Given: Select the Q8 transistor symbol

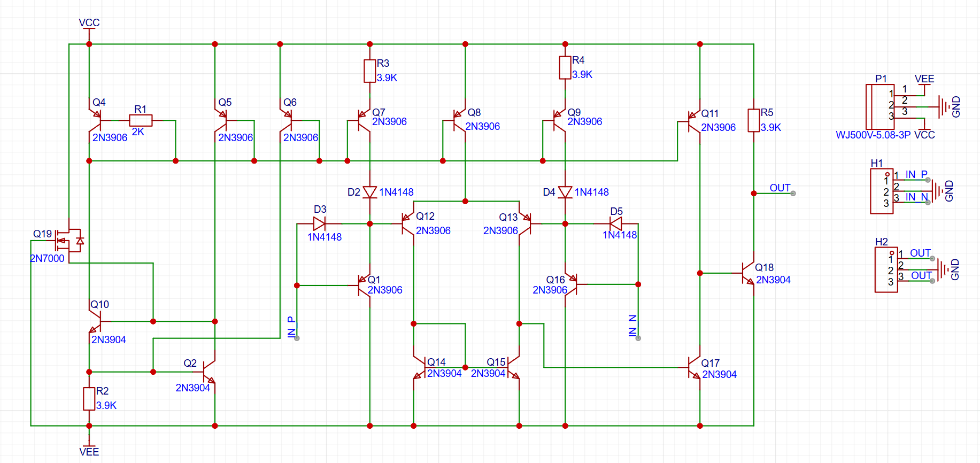Looking at the screenshot, I should (459, 120).
